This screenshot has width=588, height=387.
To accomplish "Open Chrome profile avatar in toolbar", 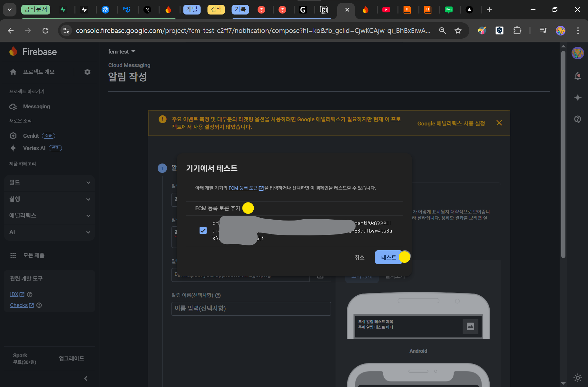I will click(561, 31).
